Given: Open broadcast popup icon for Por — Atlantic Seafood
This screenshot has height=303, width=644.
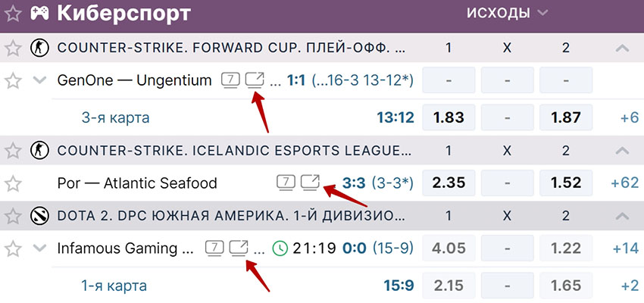Looking at the screenshot, I should 310,182.
